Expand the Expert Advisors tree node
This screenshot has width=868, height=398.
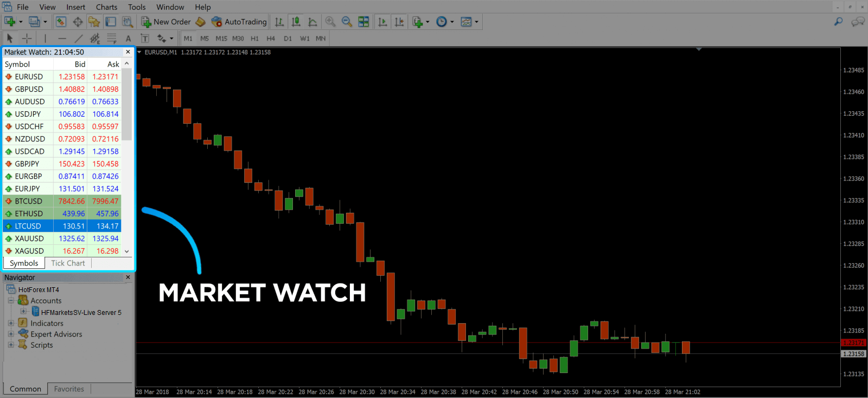tap(11, 334)
